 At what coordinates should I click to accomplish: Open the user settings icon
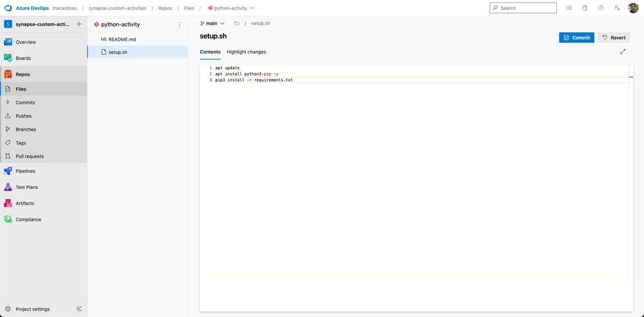617,8
